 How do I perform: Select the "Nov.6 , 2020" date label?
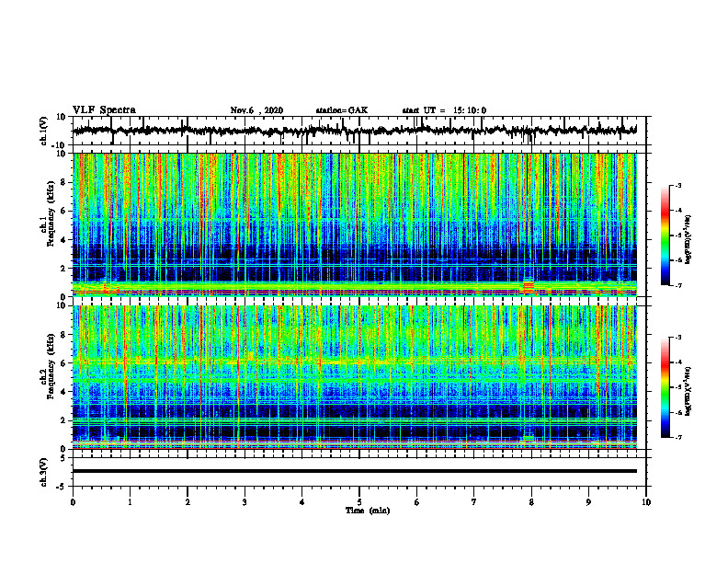(x=256, y=110)
